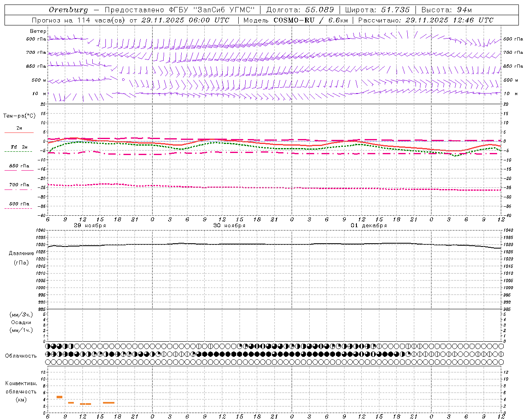Select the 'Осадки' precipitation label
Image resolution: width=525 pixels, height=420 pixels.
[x=21, y=322]
